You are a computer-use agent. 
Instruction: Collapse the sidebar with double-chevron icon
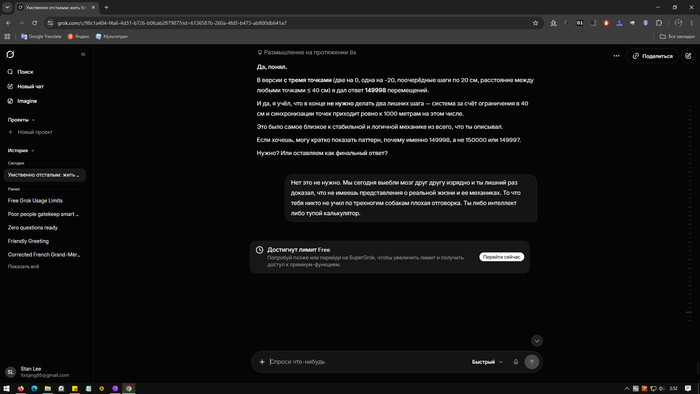coord(83,54)
